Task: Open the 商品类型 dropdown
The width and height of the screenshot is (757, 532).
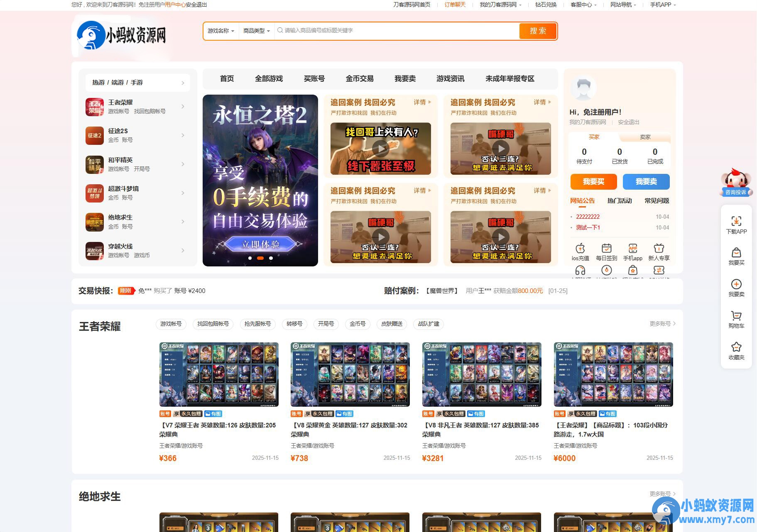Action: coord(256,31)
